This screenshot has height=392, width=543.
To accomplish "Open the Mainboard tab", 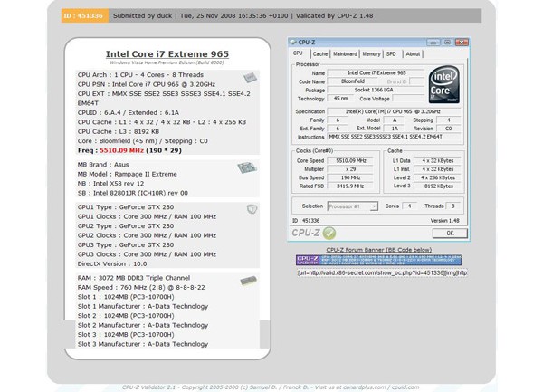I will [x=345, y=54].
